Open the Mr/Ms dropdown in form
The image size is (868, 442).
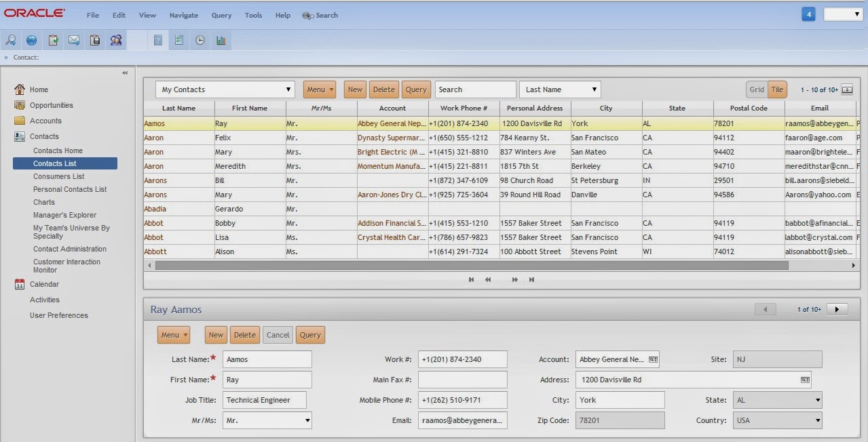(x=267, y=420)
